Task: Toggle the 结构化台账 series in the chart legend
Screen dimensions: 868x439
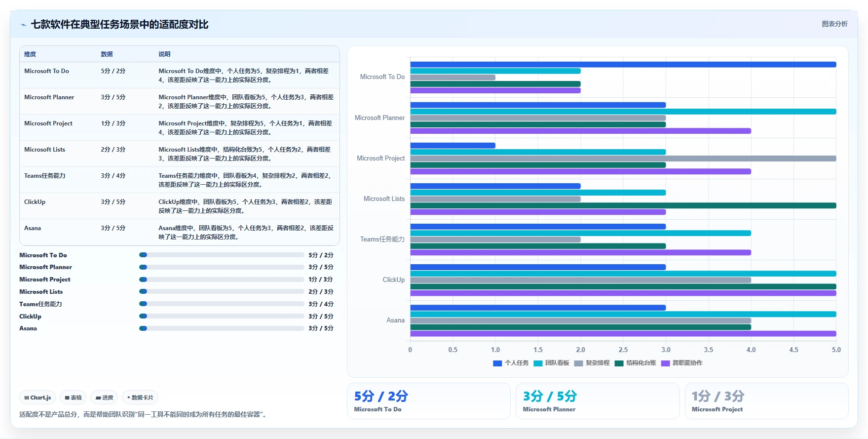Action: [636, 363]
